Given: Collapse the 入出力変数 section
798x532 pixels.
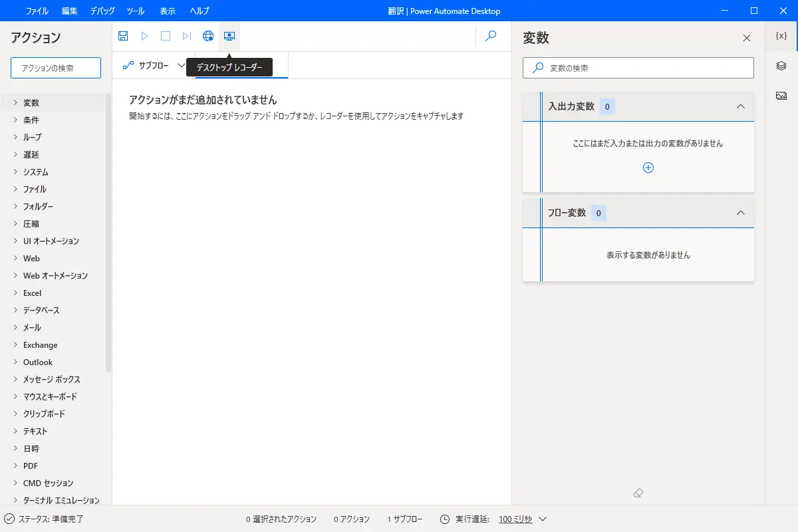Looking at the screenshot, I should click(741, 106).
